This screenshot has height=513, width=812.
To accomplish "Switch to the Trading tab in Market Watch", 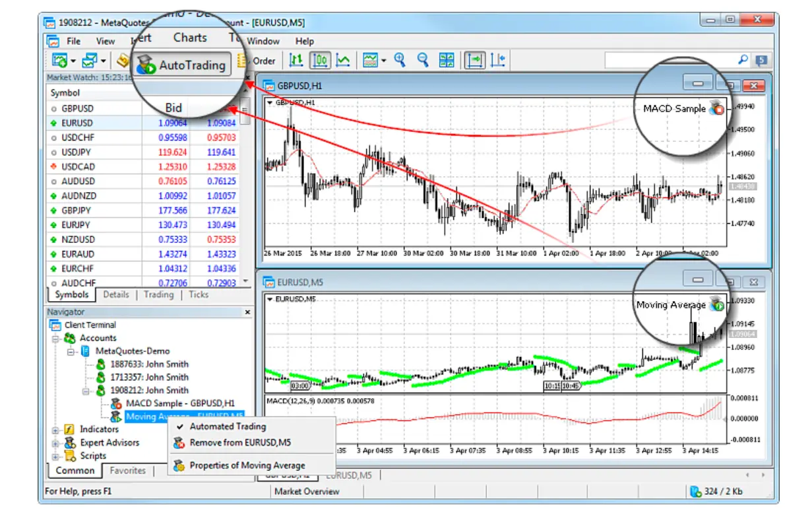I will tap(158, 294).
